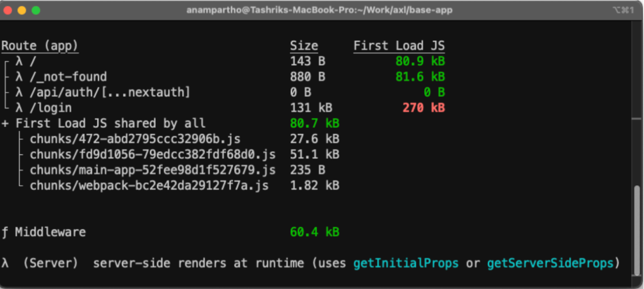
Task: Click the 'First Load JS' column header
Action: pos(399,46)
